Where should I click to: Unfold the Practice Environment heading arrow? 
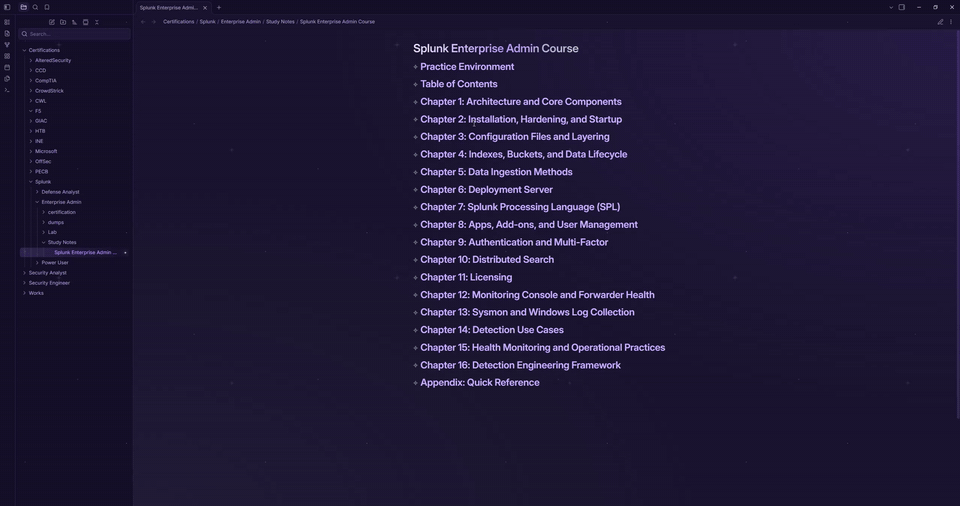415,67
